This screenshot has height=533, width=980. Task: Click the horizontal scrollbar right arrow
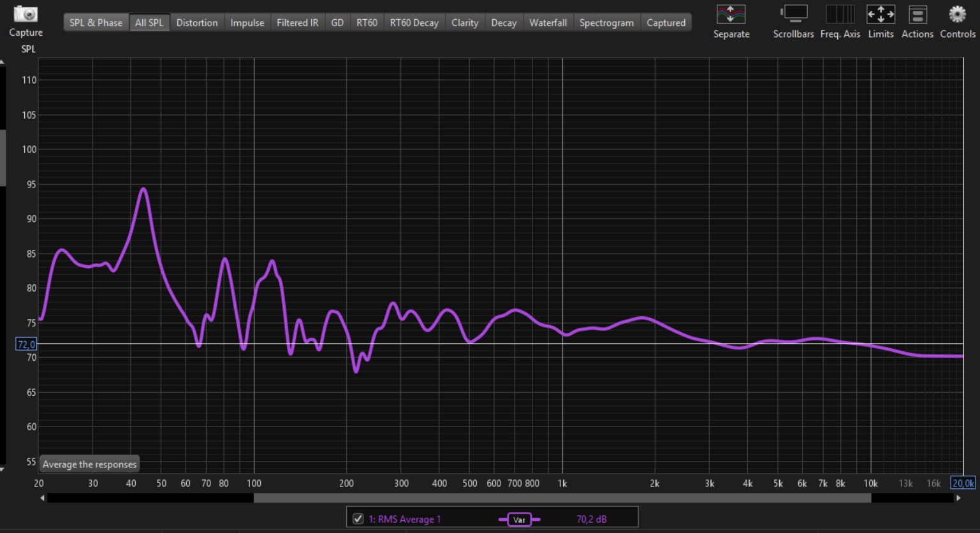click(x=958, y=498)
